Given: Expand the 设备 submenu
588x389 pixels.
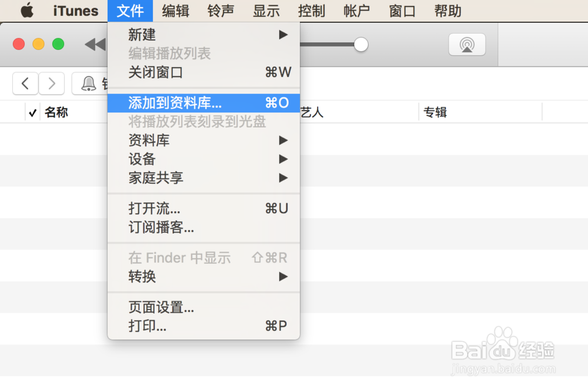Looking at the screenshot, I should coord(146,159).
